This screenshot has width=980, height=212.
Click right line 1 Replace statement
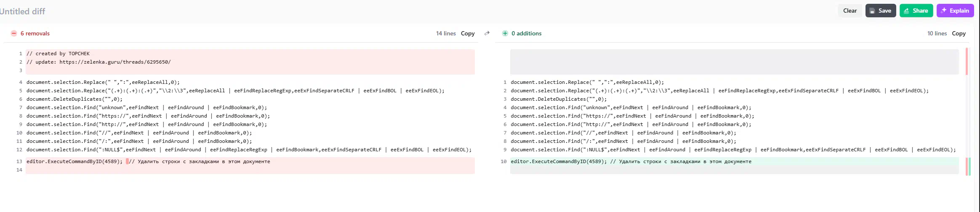(587, 82)
